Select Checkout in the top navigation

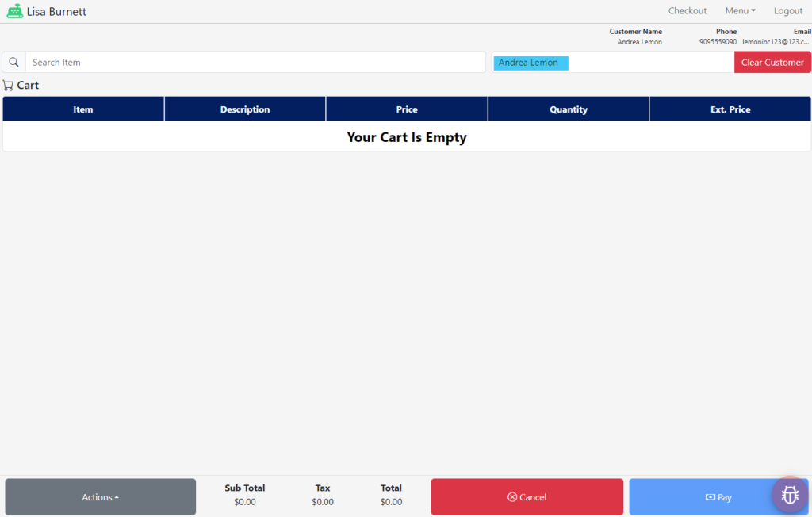pos(687,10)
